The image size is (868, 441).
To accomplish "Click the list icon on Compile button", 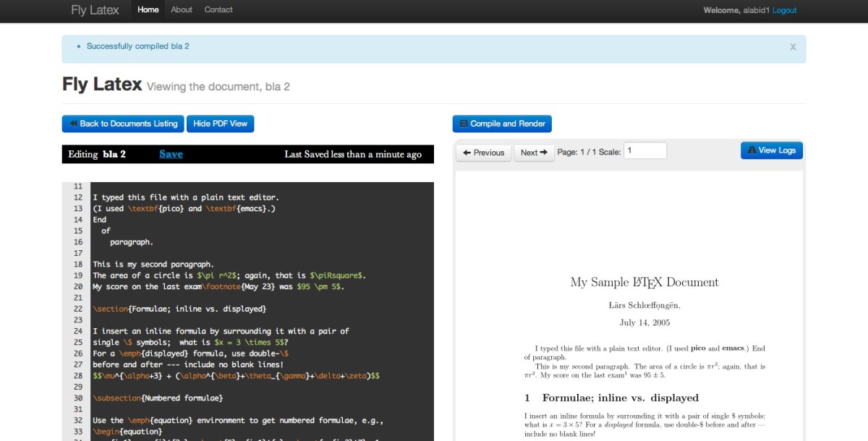I will [x=464, y=124].
